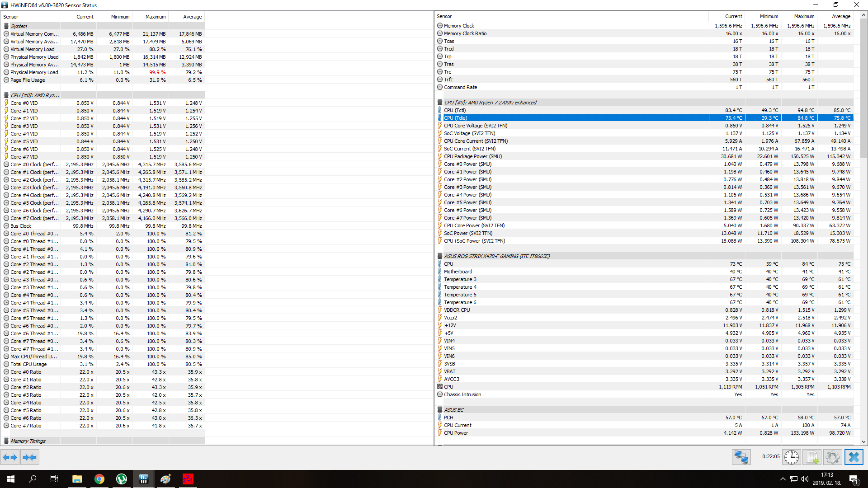This screenshot has width=868, height=488.
Task: Close sensors with the blue X button
Action: 854,457
